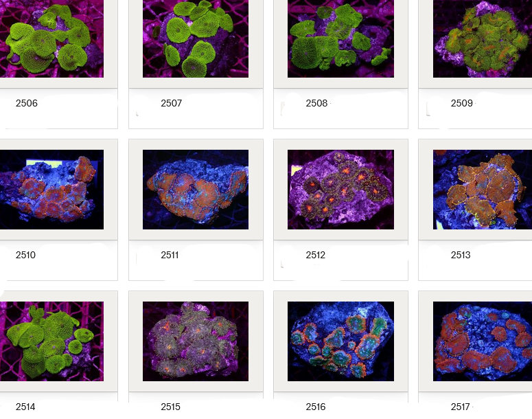
Task: Click the 2512 item number
Action: pyautogui.click(x=316, y=256)
